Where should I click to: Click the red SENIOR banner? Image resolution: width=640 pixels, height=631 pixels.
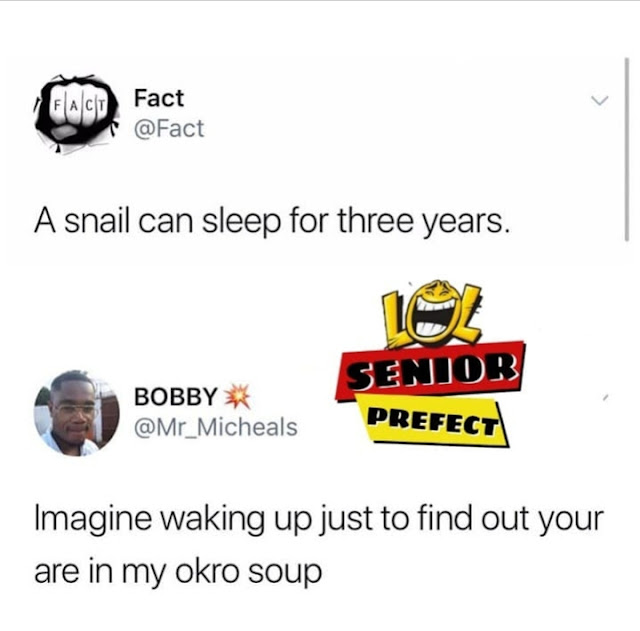coord(430,370)
